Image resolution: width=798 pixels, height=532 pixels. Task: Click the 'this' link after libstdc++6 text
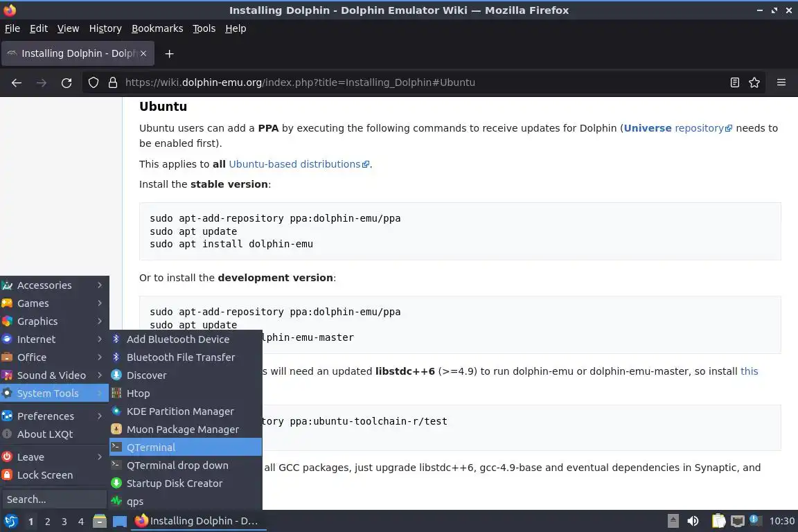tap(749, 371)
